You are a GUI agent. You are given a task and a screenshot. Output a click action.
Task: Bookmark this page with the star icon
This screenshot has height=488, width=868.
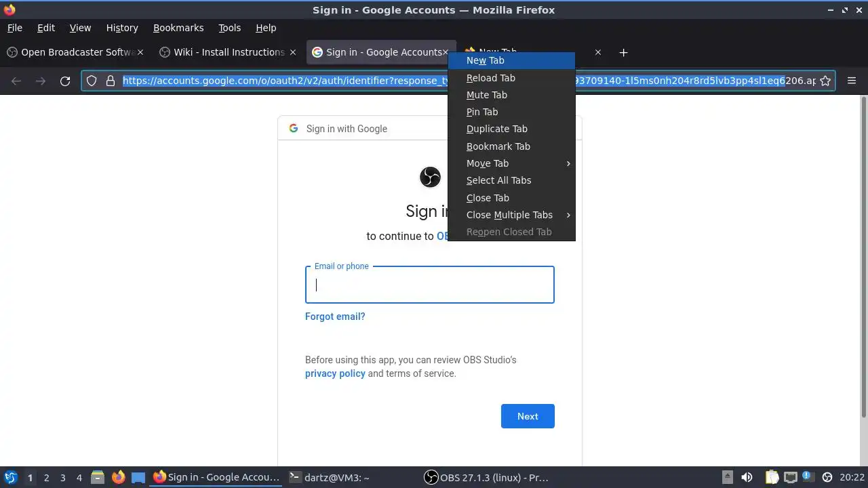pyautogui.click(x=825, y=81)
